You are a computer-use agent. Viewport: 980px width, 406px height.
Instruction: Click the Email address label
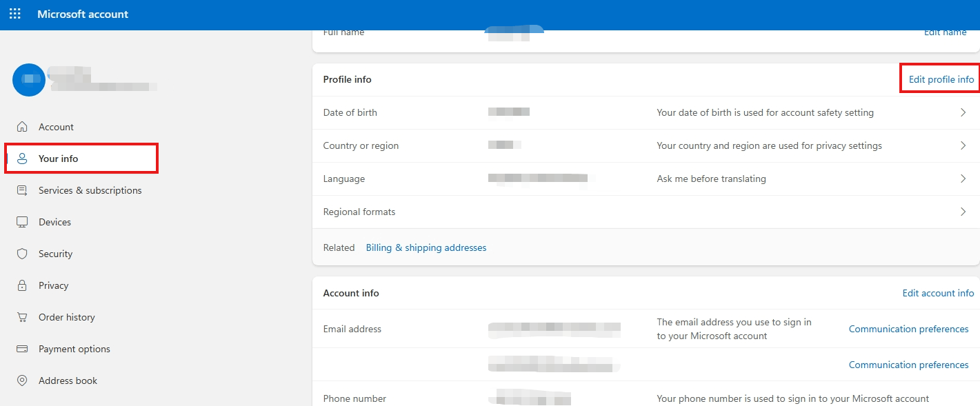click(352, 329)
